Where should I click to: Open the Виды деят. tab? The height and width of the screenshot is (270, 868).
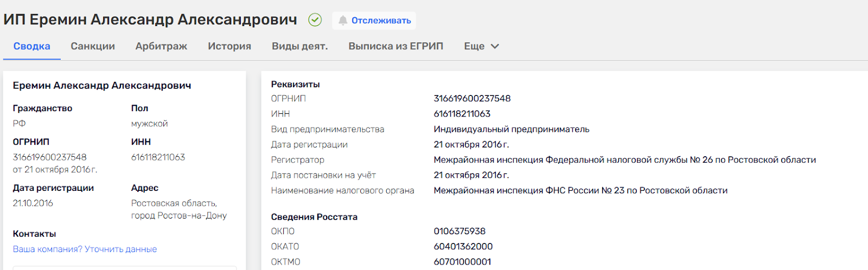pos(299,47)
